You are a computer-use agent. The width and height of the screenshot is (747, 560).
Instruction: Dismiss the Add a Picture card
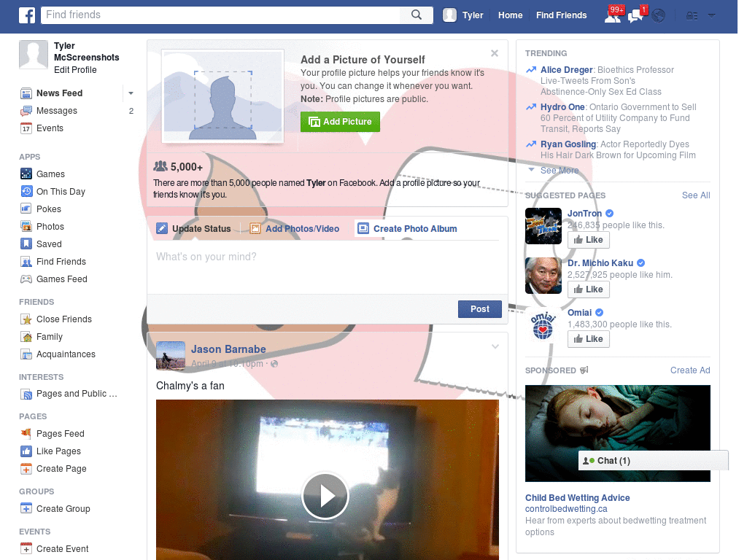click(x=495, y=53)
